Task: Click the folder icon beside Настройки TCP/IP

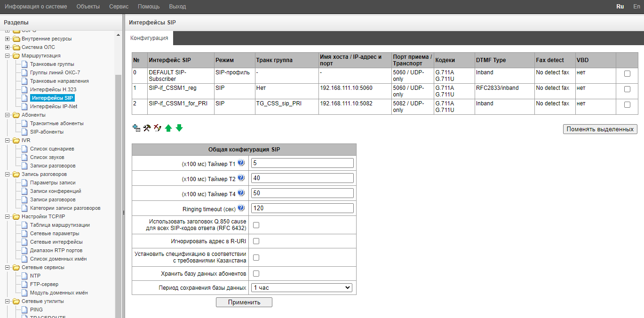Action: 16,216
